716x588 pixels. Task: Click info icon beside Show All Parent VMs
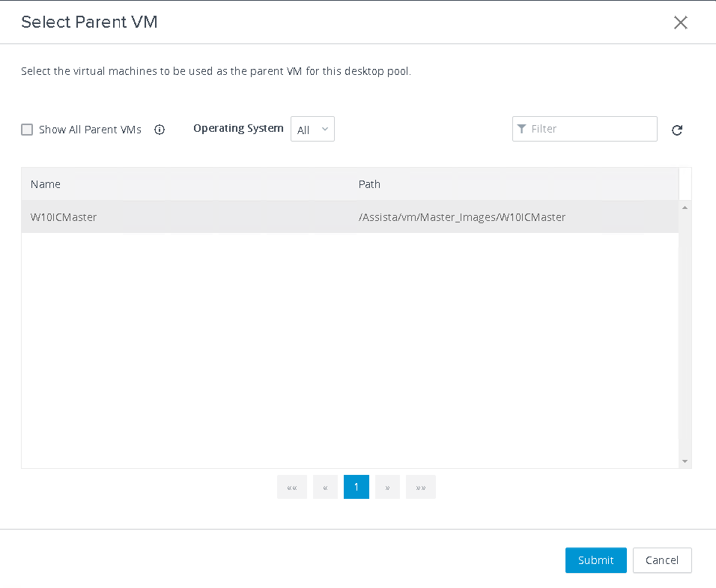(160, 130)
